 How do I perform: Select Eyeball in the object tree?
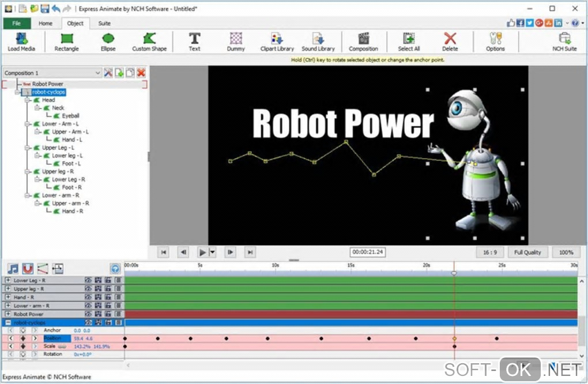pos(70,116)
